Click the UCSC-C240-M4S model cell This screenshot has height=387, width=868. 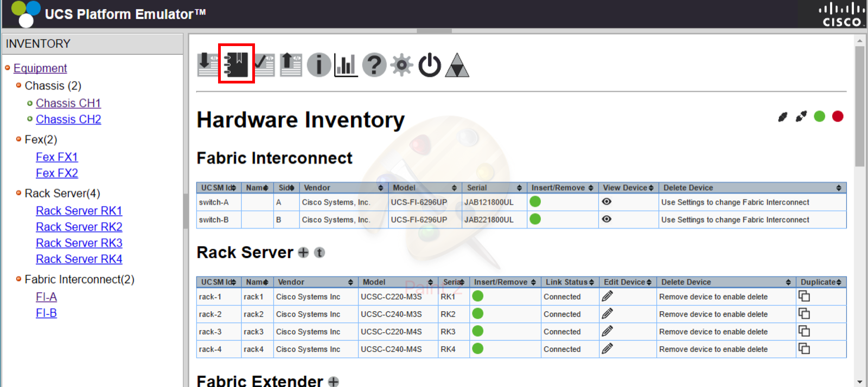(x=398, y=349)
